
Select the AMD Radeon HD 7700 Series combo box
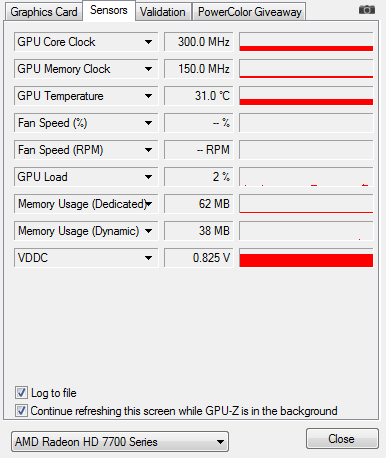point(120,442)
